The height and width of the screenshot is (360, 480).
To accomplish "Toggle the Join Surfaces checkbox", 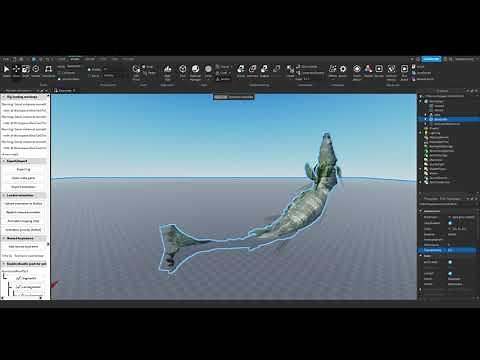I will tap(59, 79).
